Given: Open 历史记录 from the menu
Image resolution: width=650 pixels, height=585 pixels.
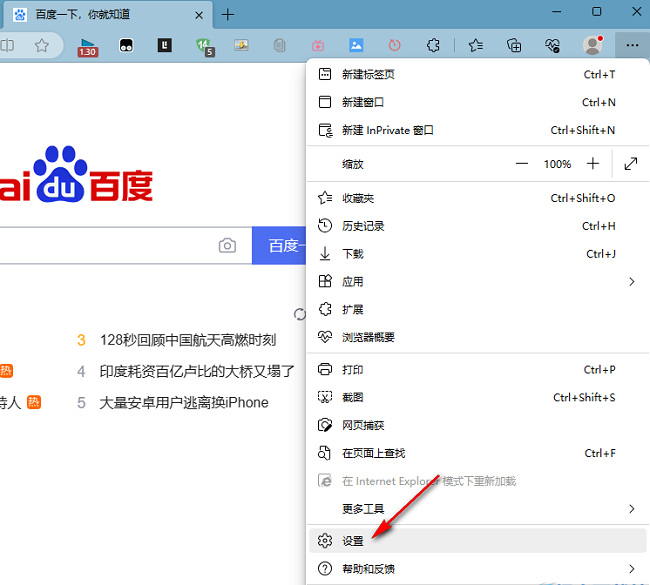Looking at the screenshot, I should (478, 226).
